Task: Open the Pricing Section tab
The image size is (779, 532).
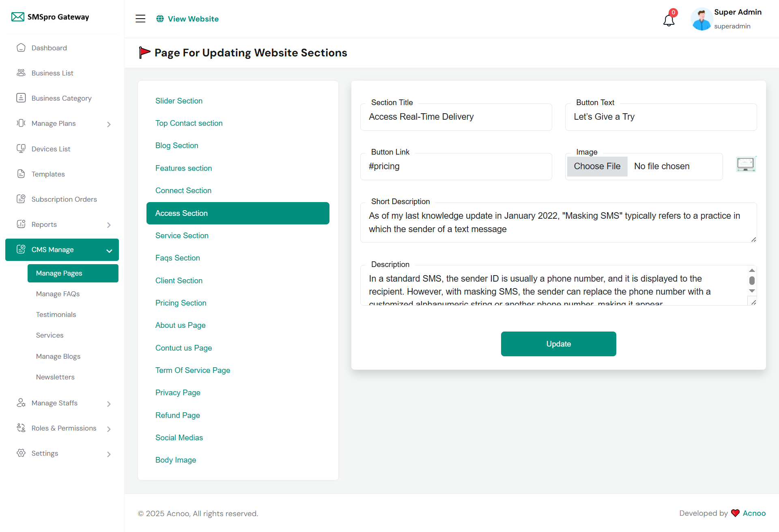Action: 181,303
